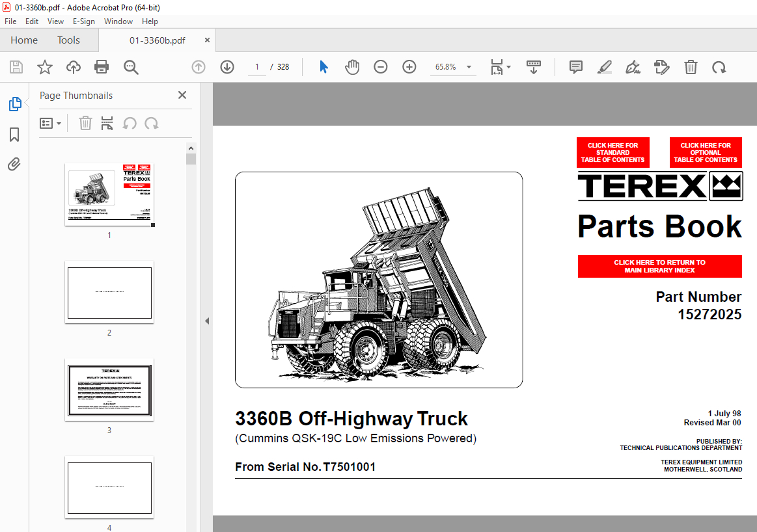Select the 01-3360b.pdf document tab

click(157, 40)
